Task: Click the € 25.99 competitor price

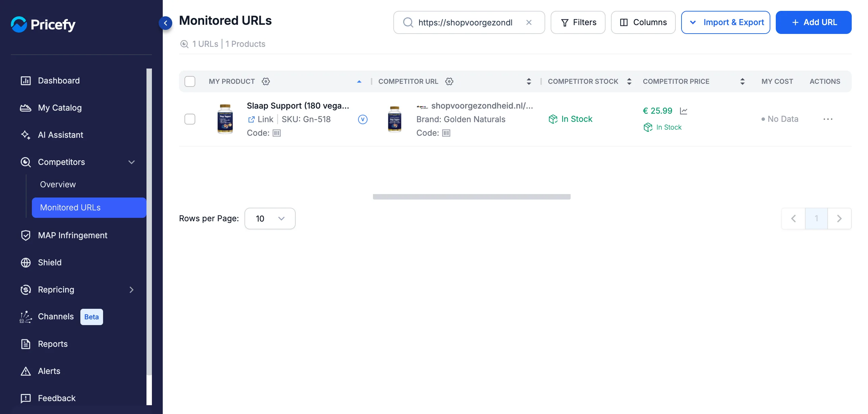Action: 657,111
